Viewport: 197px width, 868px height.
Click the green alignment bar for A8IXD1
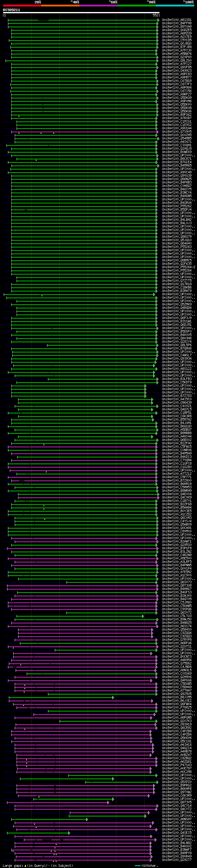coord(83,20)
